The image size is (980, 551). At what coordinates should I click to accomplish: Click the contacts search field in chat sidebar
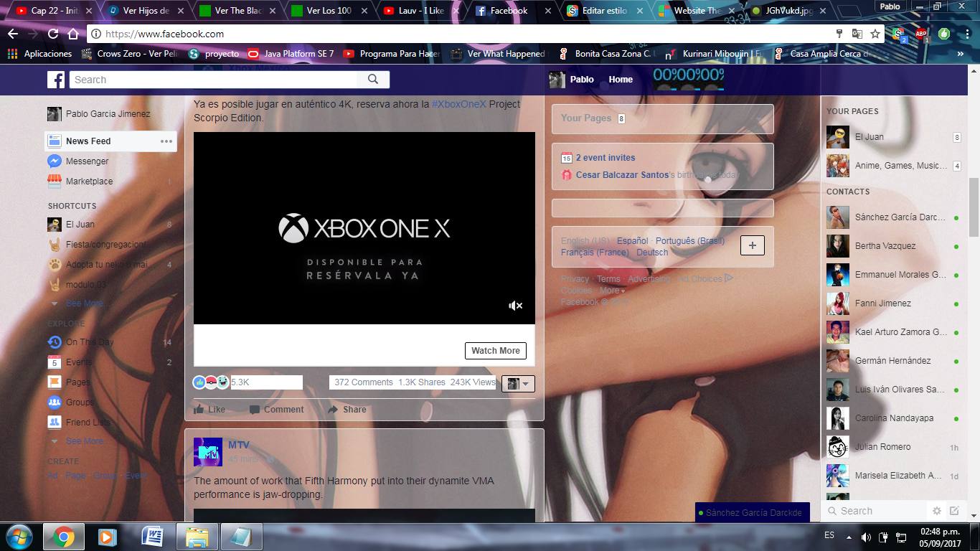point(875,511)
